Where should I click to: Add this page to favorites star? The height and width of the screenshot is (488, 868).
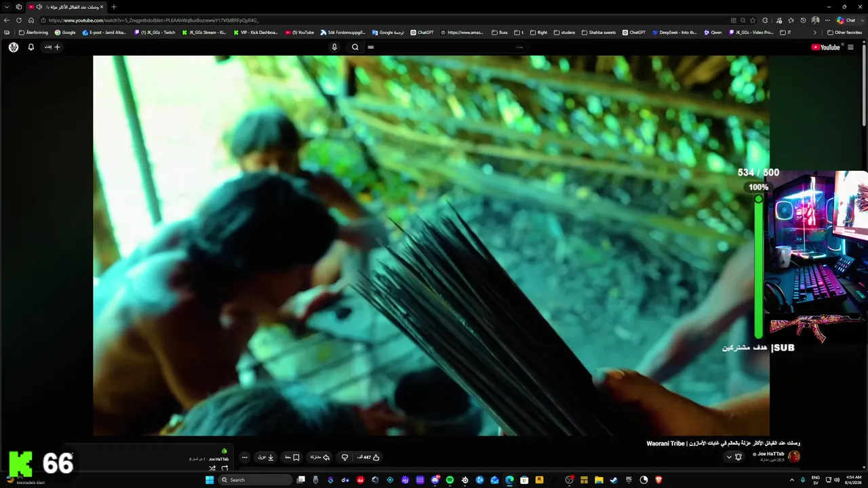(753, 20)
